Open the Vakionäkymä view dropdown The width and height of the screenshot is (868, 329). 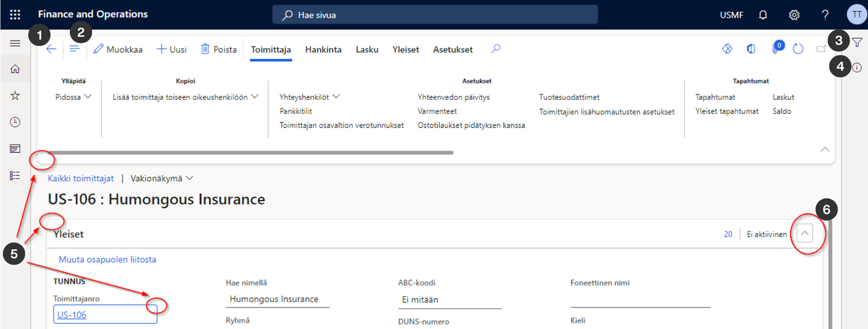(162, 178)
